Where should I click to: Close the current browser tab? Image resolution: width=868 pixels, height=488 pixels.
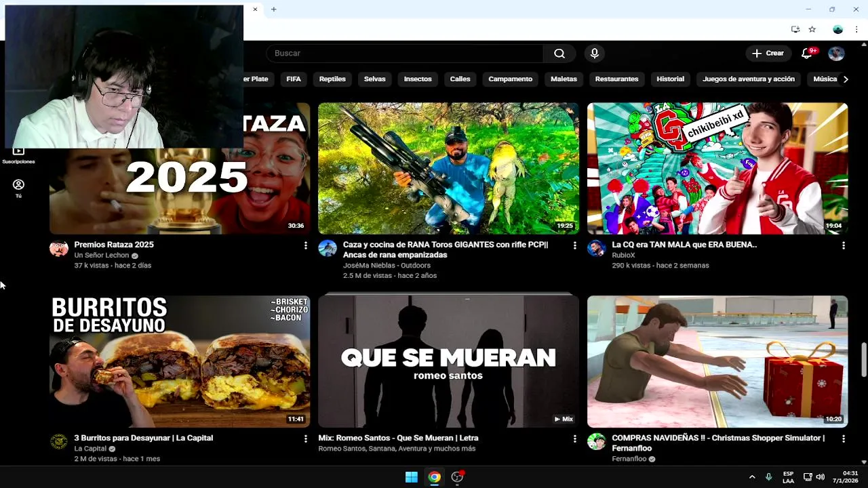(255, 9)
